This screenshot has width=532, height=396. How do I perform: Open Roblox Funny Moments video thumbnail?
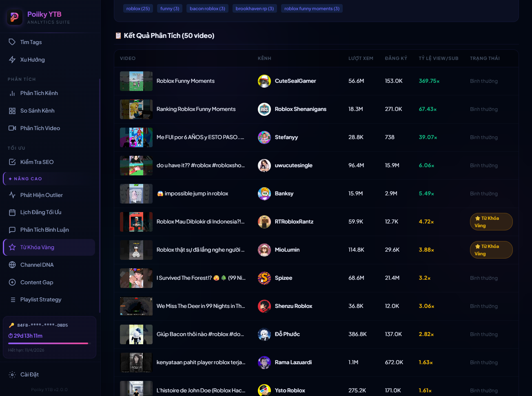136,81
